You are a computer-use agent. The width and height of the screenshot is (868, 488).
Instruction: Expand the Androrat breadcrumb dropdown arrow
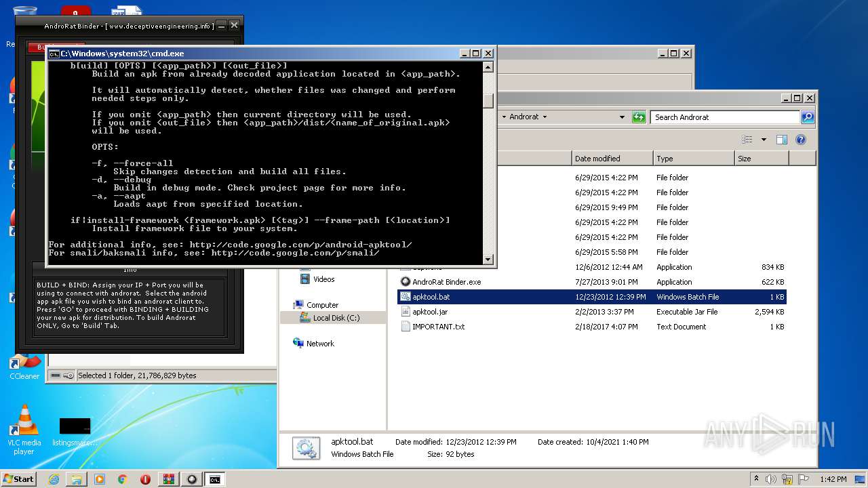544,117
